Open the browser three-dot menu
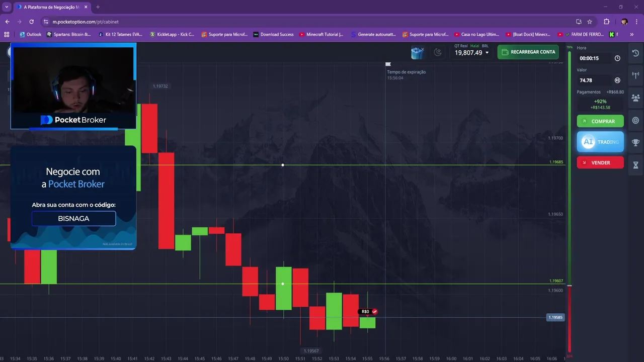 tap(637, 22)
